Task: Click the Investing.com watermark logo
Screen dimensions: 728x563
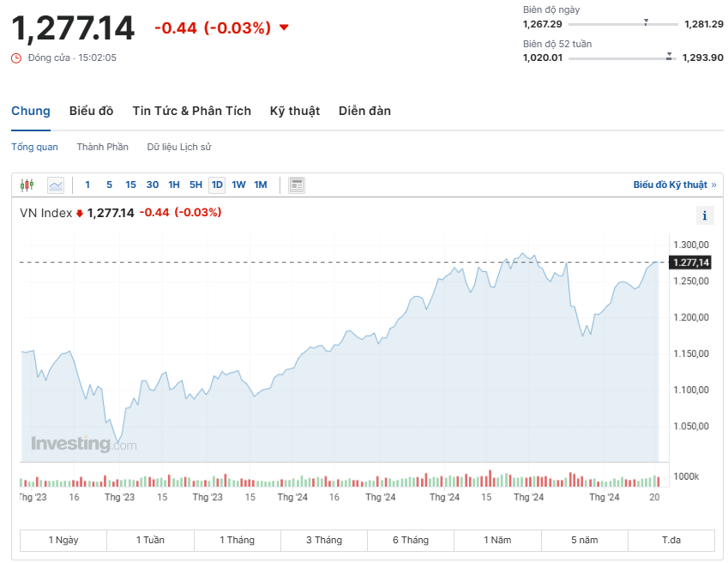Action: pyautogui.click(x=83, y=444)
